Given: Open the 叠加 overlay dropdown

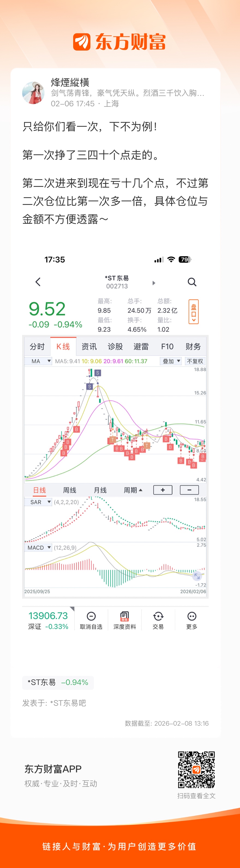Looking at the screenshot, I should (171, 361).
